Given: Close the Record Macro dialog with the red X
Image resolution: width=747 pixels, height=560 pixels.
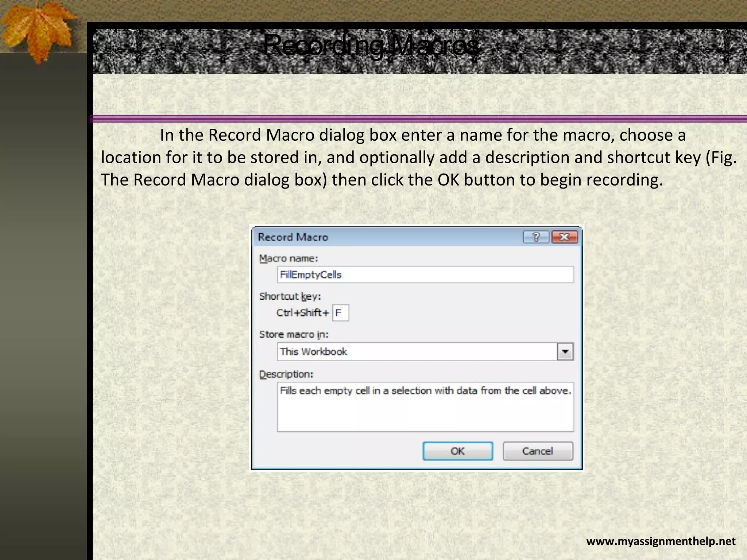Looking at the screenshot, I should 565,237.
